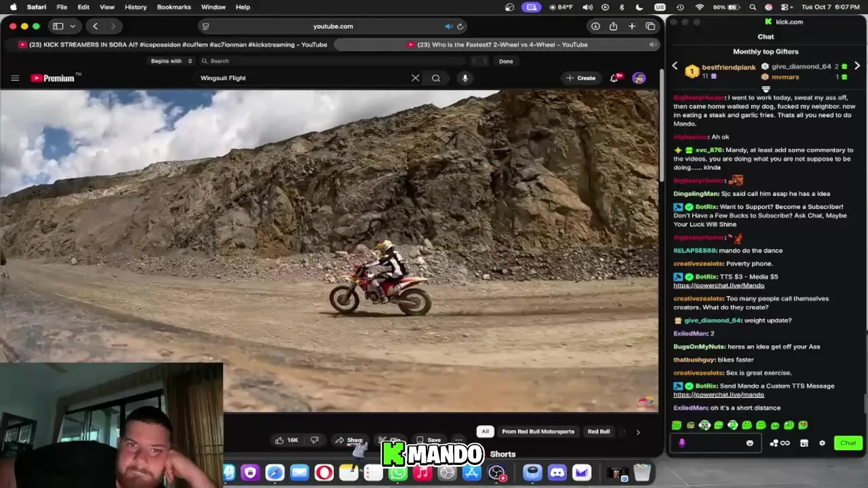868x488 pixels.
Task: Switch to Who is the Fastest tab
Action: pos(497,45)
